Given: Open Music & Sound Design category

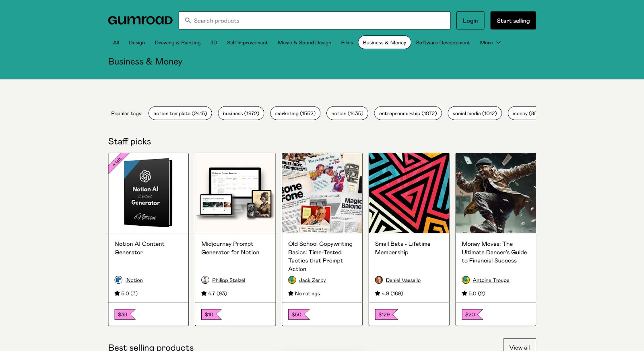Looking at the screenshot, I should 305,42.
